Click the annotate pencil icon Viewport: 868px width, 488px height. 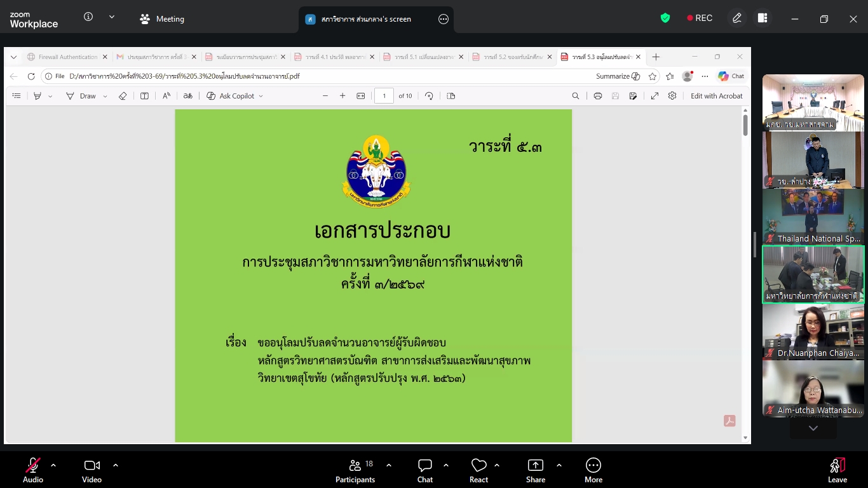[737, 18]
